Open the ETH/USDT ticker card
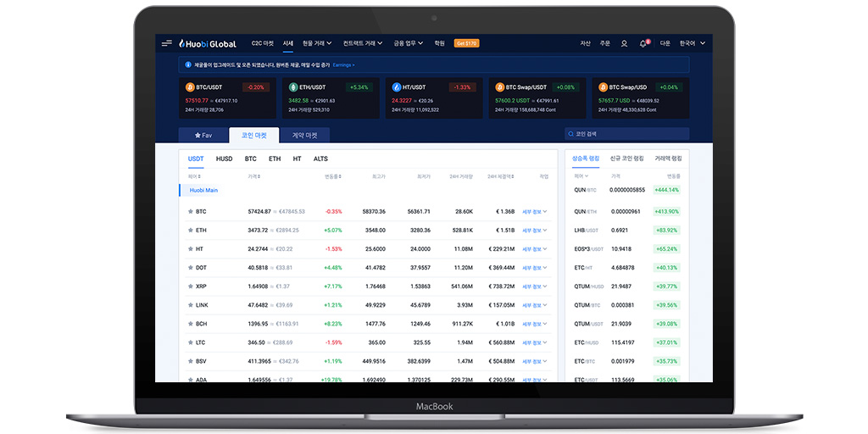 tap(331, 98)
